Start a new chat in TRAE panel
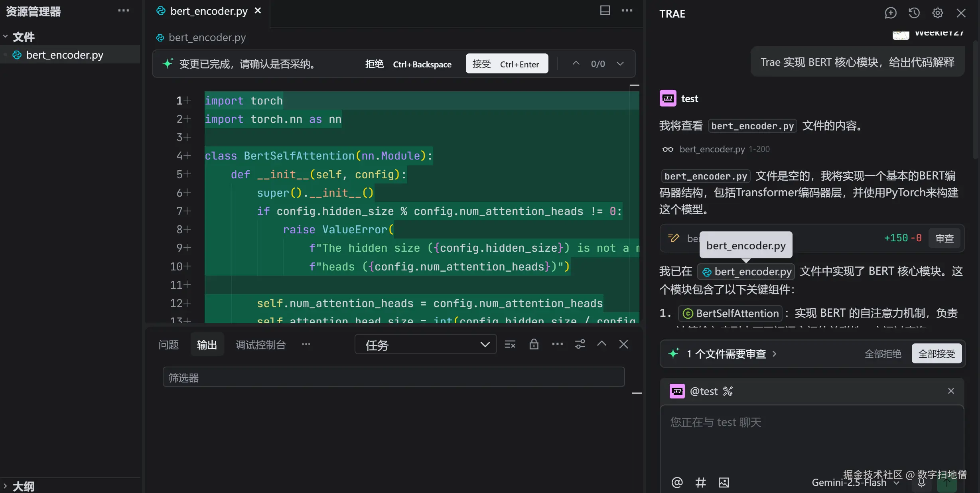 pyautogui.click(x=890, y=13)
